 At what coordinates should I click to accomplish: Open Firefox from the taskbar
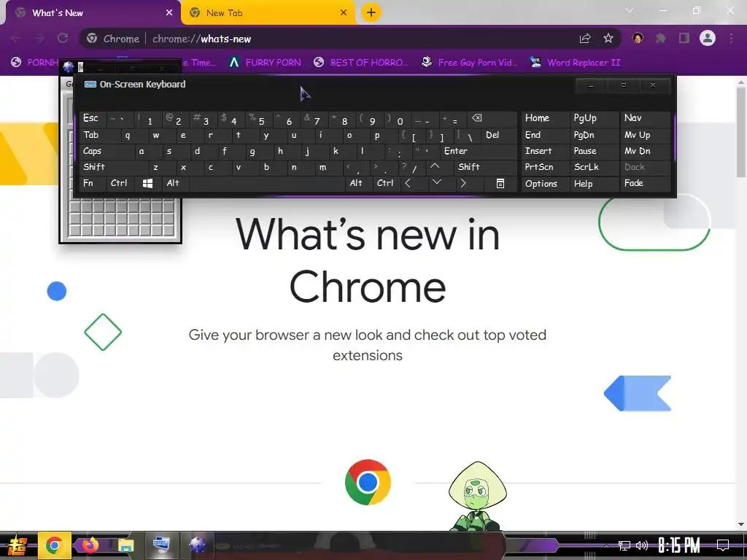pyautogui.click(x=90, y=545)
